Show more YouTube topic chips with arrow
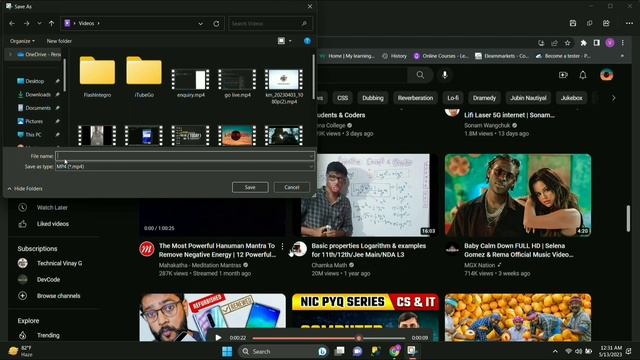640x360 pixels. 613,98
